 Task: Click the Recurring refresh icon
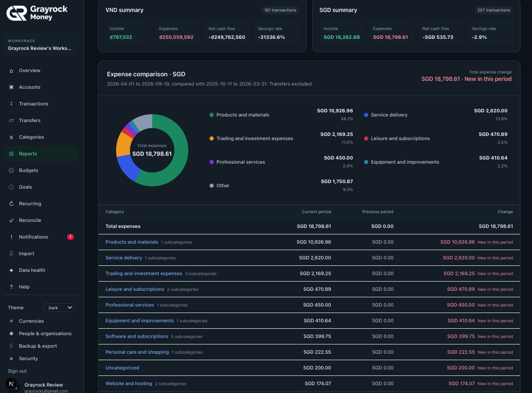11,203
